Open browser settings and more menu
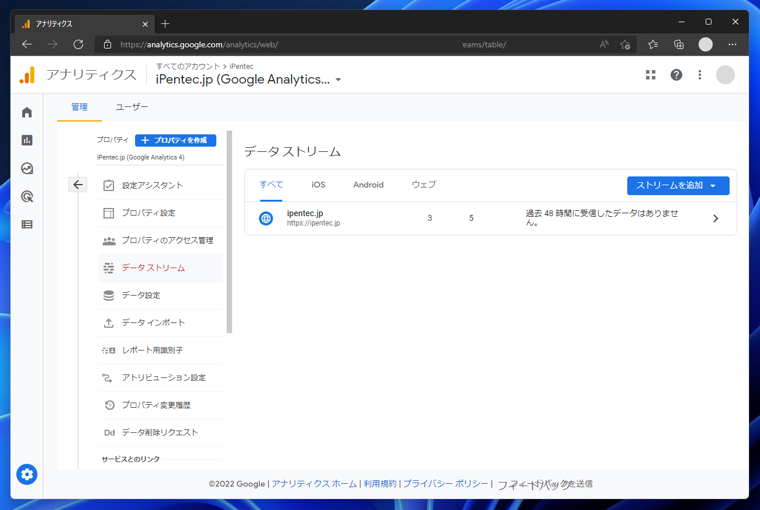The image size is (760, 510). (732, 45)
